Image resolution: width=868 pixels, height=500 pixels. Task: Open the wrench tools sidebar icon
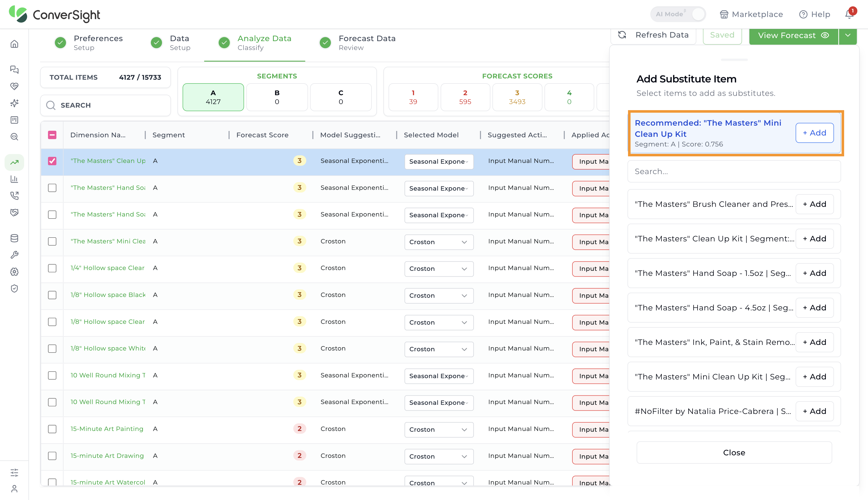tap(14, 255)
